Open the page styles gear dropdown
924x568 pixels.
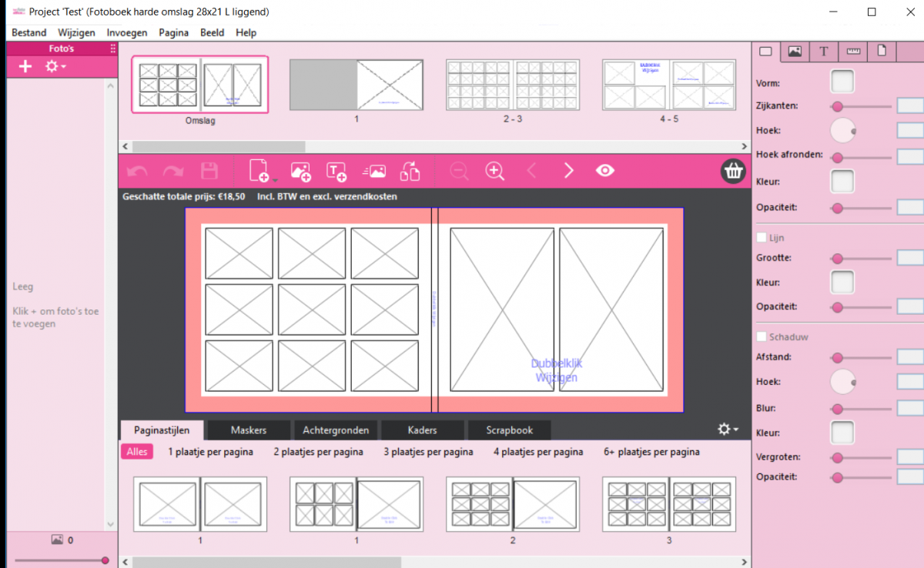pyautogui.click(x=728, y=429)
